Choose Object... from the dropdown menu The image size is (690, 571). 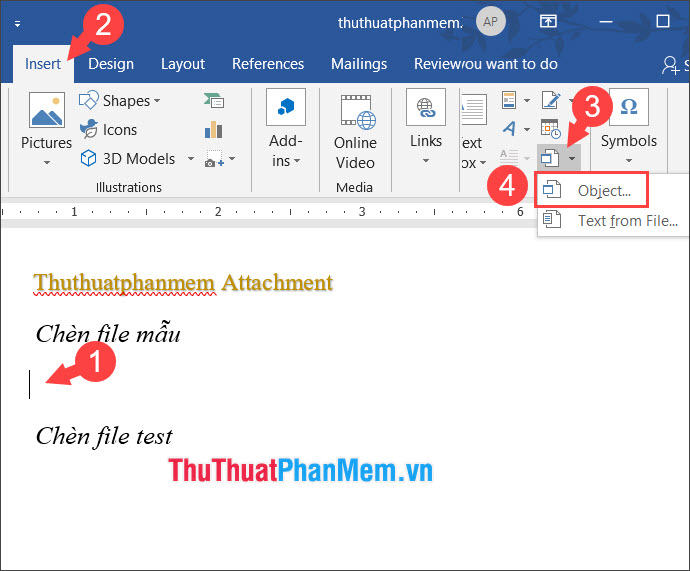(x=591, y=190)
